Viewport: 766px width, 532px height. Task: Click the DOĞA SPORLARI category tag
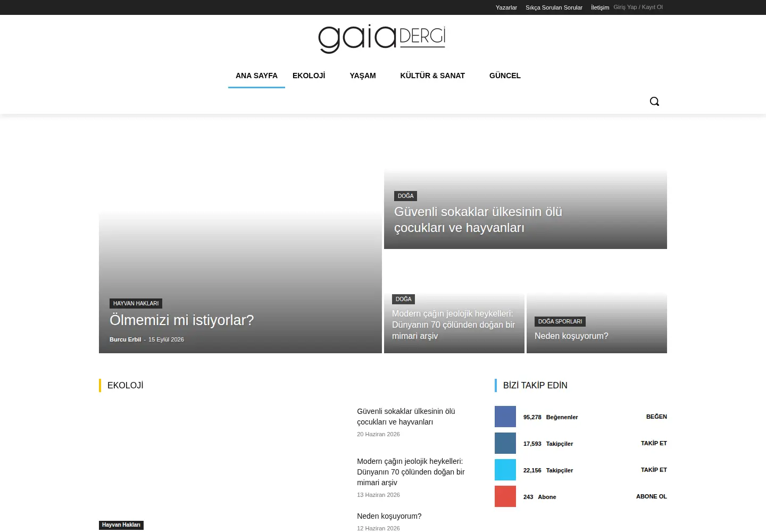[x=560, y=321]
